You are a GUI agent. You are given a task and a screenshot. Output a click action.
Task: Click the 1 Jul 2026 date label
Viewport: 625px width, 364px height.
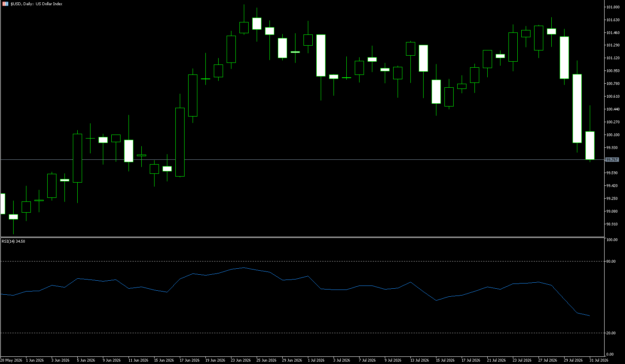[x=316, y=360]
